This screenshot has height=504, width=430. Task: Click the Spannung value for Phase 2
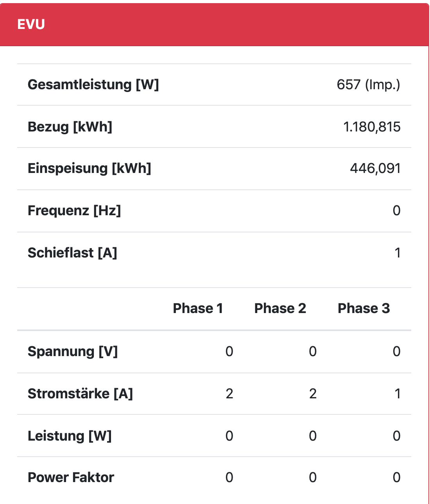(313, 351)
